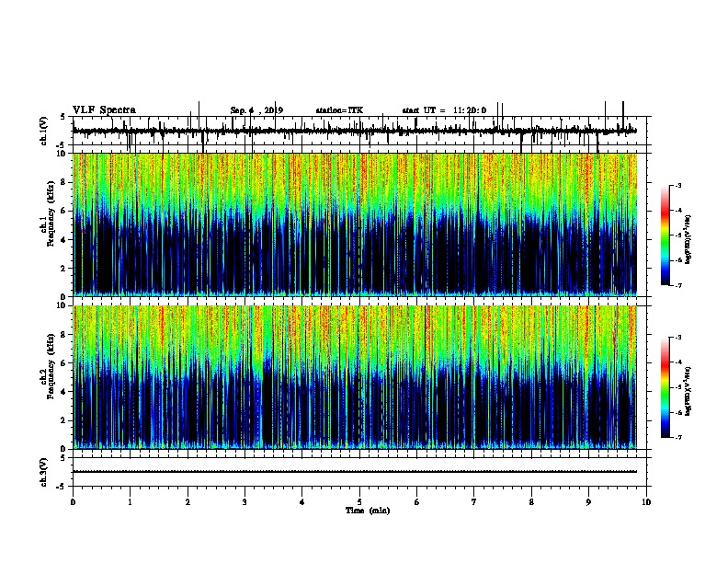This screenshot has height=563, width=728.
Task: Click the "VLF Spectra" plot title
Action: coord(104,110)
